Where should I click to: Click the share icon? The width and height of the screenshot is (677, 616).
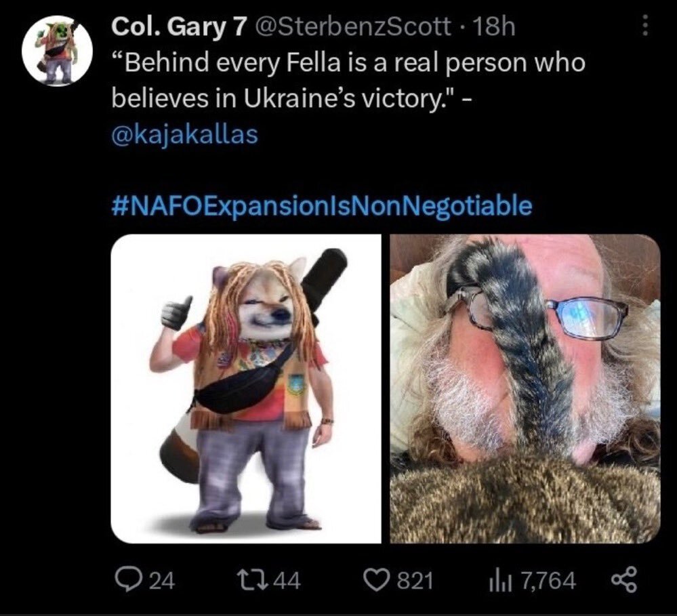pos(624,580)
